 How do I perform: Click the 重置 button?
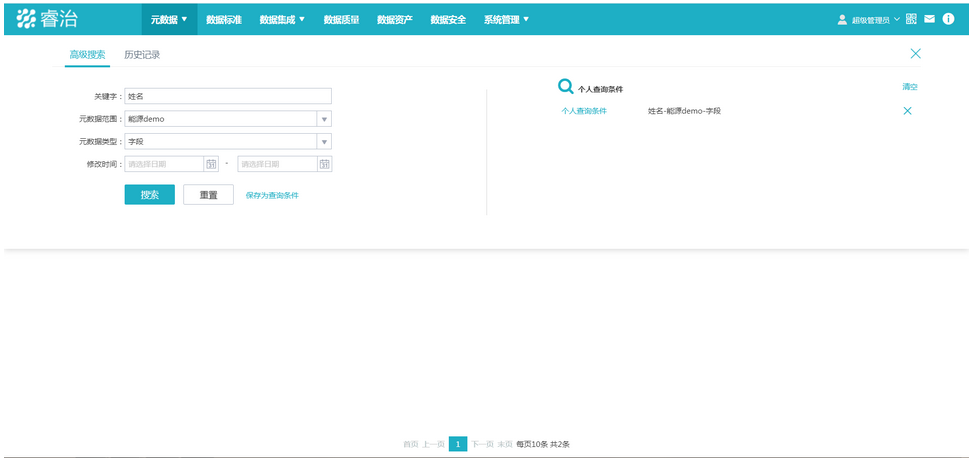208,195
